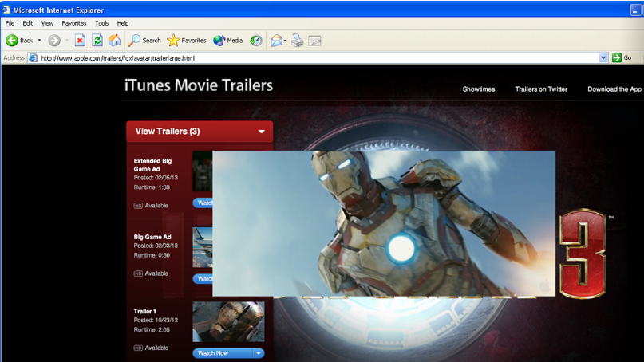644x362 pixels.
Task: Open the History toolbar icon
Action: click(255, 40)
